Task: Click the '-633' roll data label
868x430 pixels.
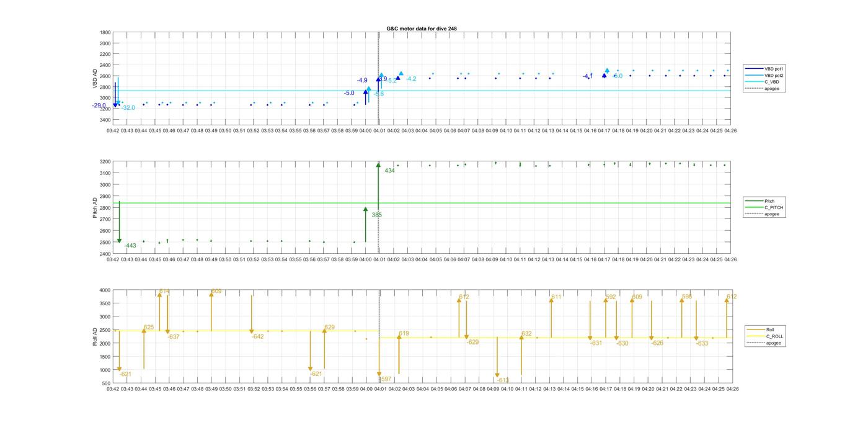Action: [702, 344]
